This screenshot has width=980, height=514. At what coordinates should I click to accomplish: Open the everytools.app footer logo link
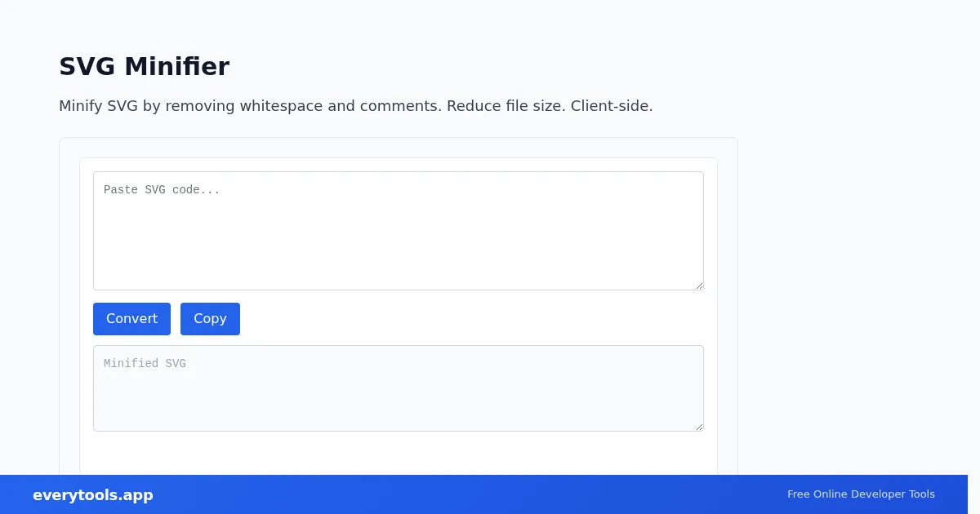point(93,495)
